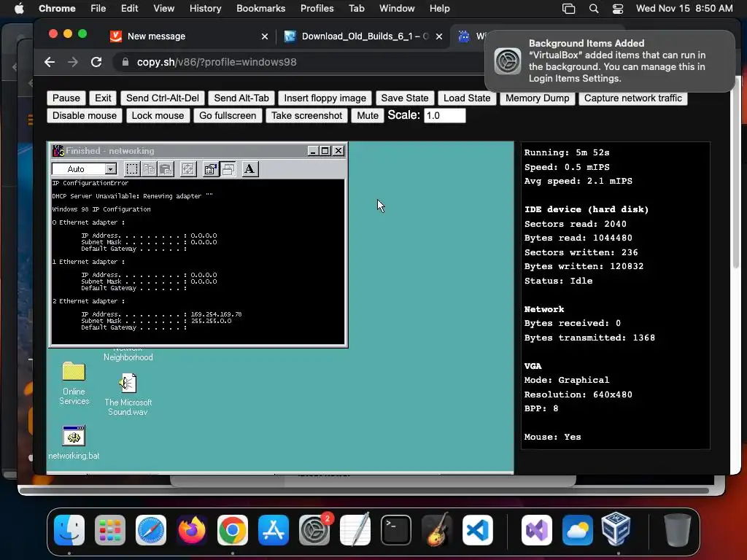This screenshot has width=747, height=560.
Task: Toggle the Lock mouse button
Action: point(158,116)
